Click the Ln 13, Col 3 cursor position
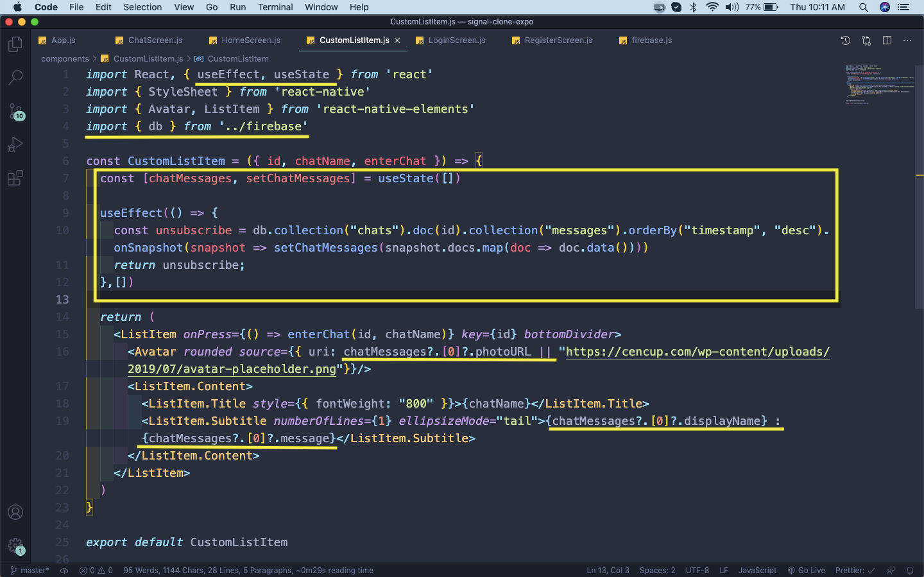The image size is (924, 577). click(608, 571)
